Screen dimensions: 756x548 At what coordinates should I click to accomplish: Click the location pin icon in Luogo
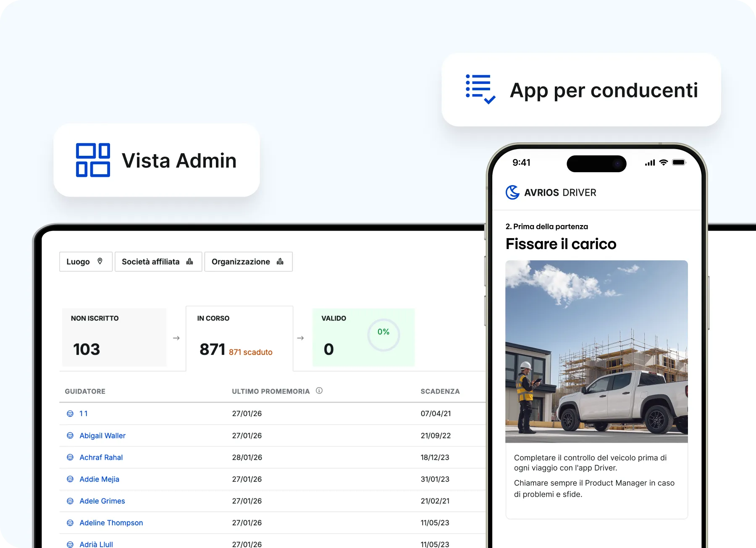pyautogui.click(x=100, y=261)
